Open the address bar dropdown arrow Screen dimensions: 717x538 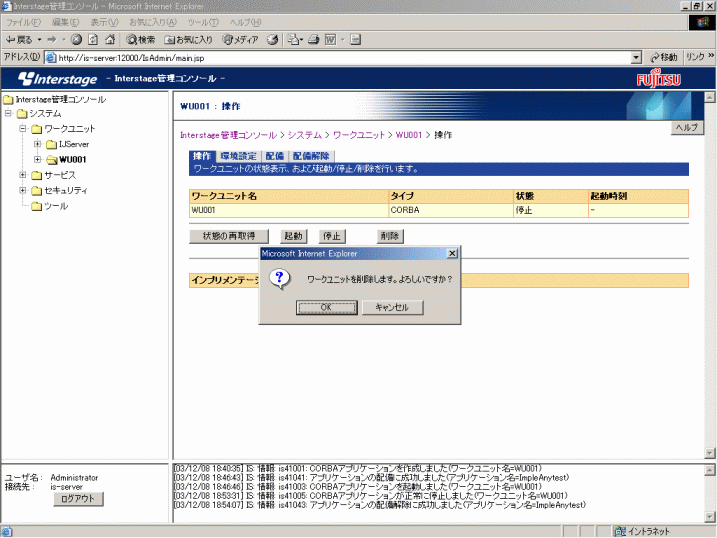(x=636, y=58)
